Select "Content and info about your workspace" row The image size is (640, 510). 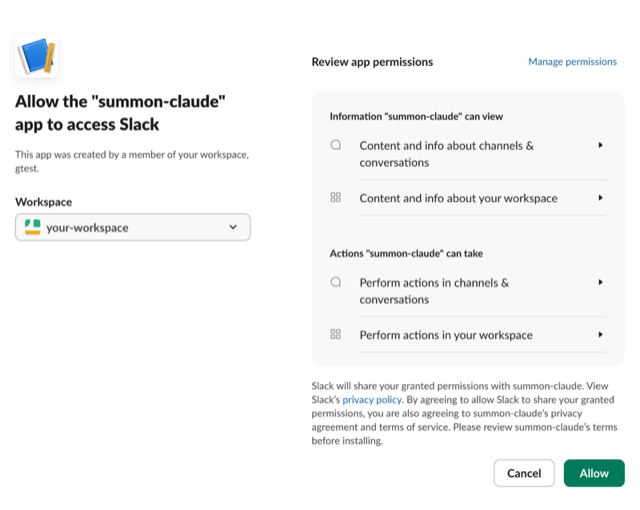click(x=458, y=198)
